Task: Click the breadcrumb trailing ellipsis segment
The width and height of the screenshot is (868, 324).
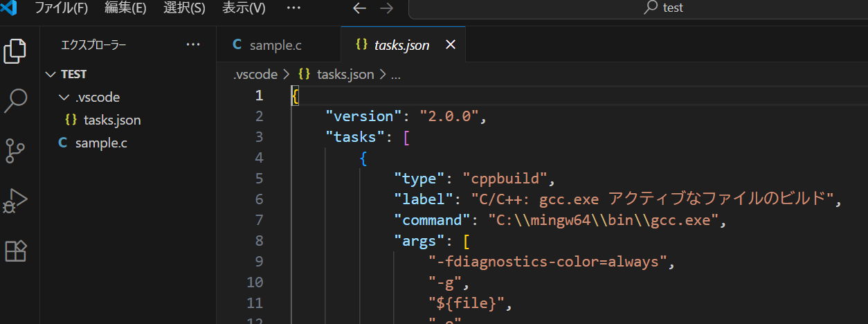Action: pyautogui.click(x=396, y=74)
